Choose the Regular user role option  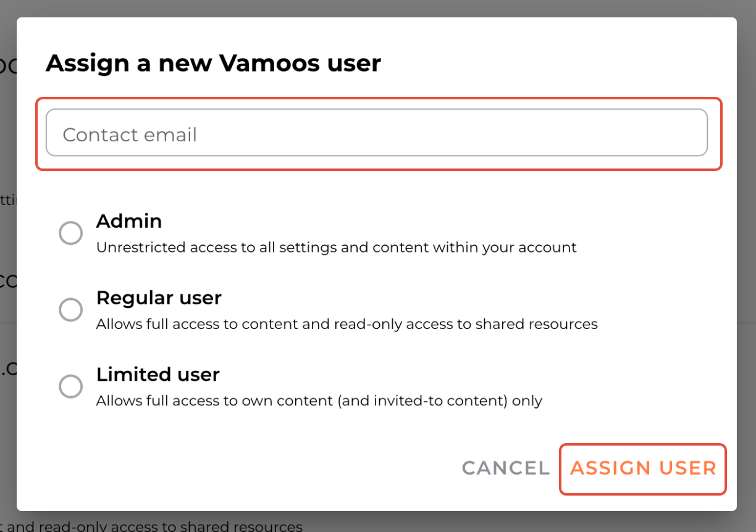click(x=70, y=309)
